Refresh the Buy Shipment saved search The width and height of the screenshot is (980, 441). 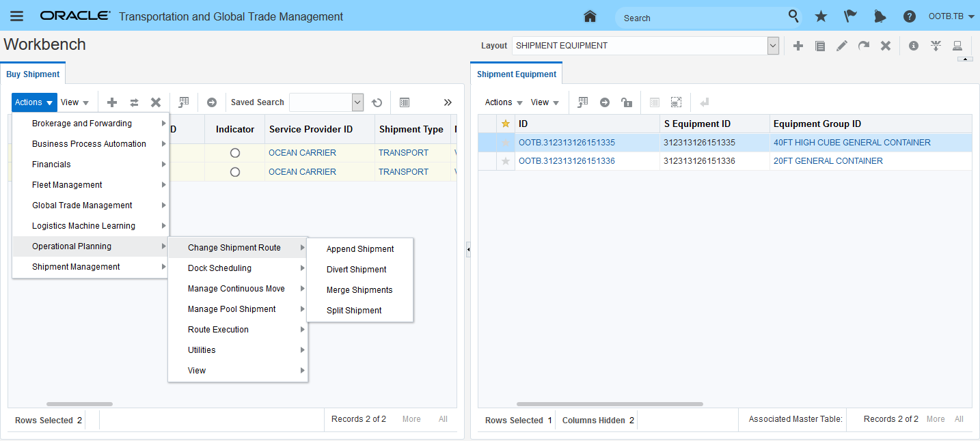click(x=377, y=102)
